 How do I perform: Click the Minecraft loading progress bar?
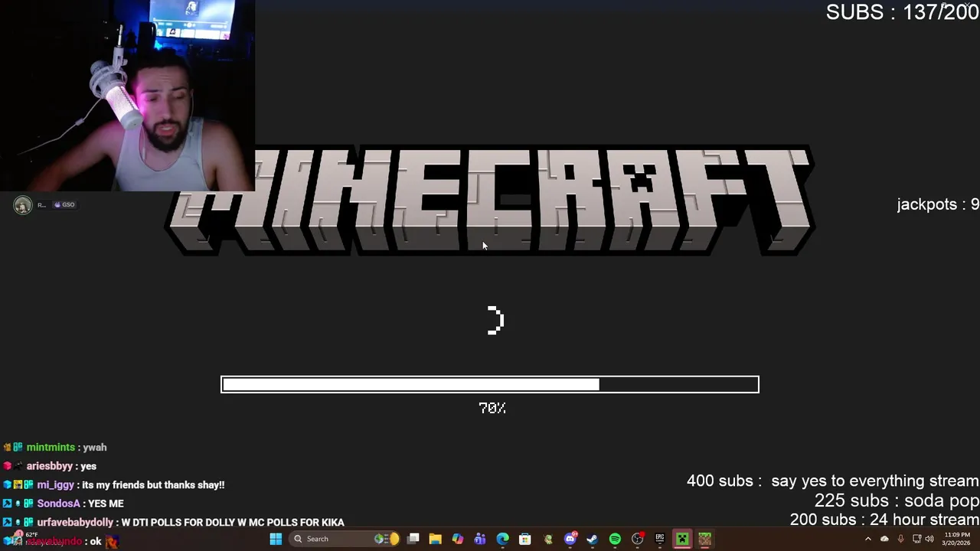click(x=490, y=384)
